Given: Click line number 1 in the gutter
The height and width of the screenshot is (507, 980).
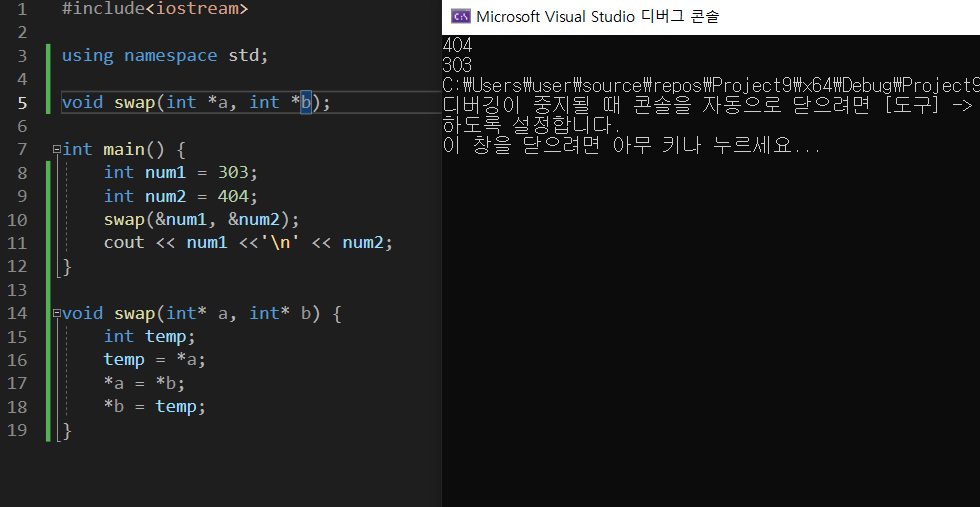Looking at the screenshot, I should pyautogui.click(x=22, y=9).
